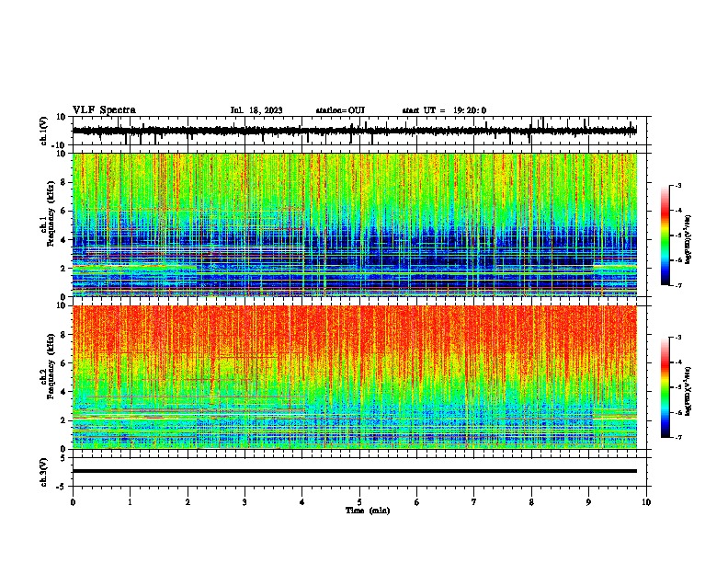Click the "ch.1(V)" waveform axis label

coord(44,131)
